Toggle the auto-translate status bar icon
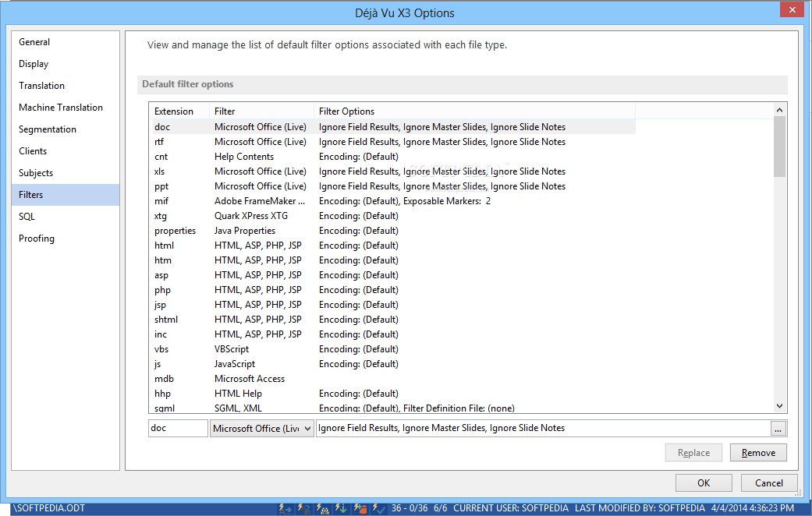Image resolution: width=812 pixels, height=516 pixels. 304,509
